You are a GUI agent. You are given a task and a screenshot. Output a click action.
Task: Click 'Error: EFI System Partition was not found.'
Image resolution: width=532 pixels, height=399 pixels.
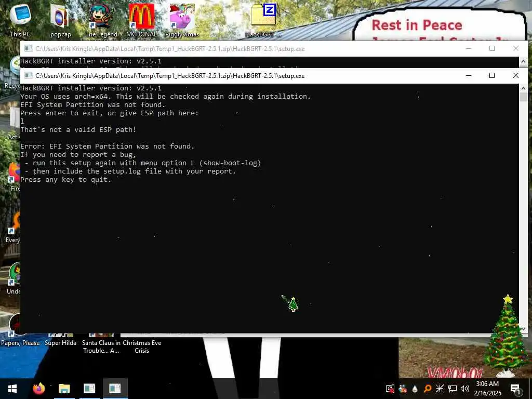107,146
